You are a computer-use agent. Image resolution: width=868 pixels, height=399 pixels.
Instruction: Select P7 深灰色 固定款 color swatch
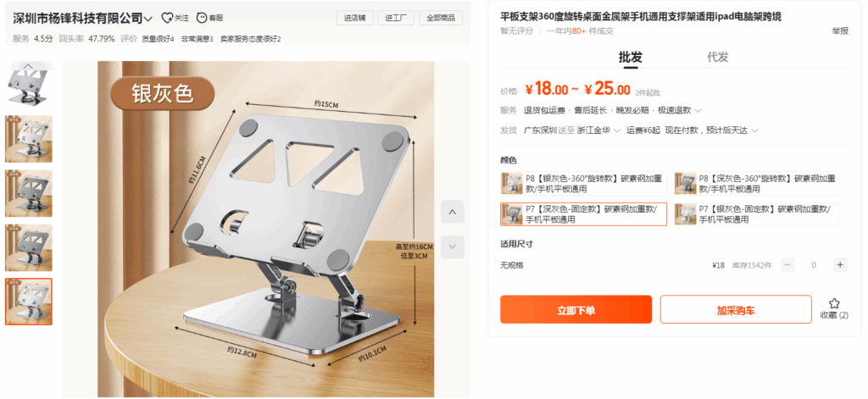511,214
